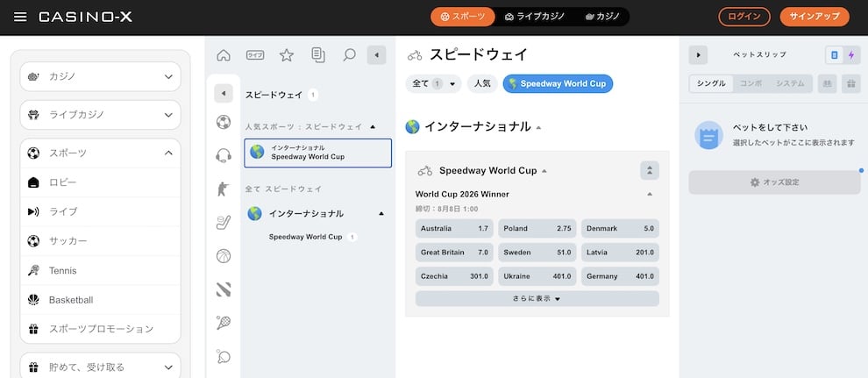Select the esports headset icon

224,155
